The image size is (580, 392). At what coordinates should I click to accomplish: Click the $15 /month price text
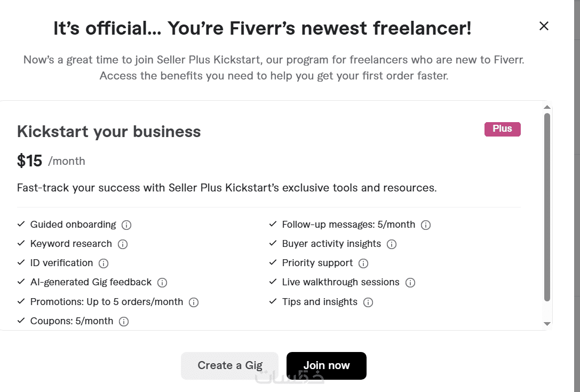tap(51, 161)
